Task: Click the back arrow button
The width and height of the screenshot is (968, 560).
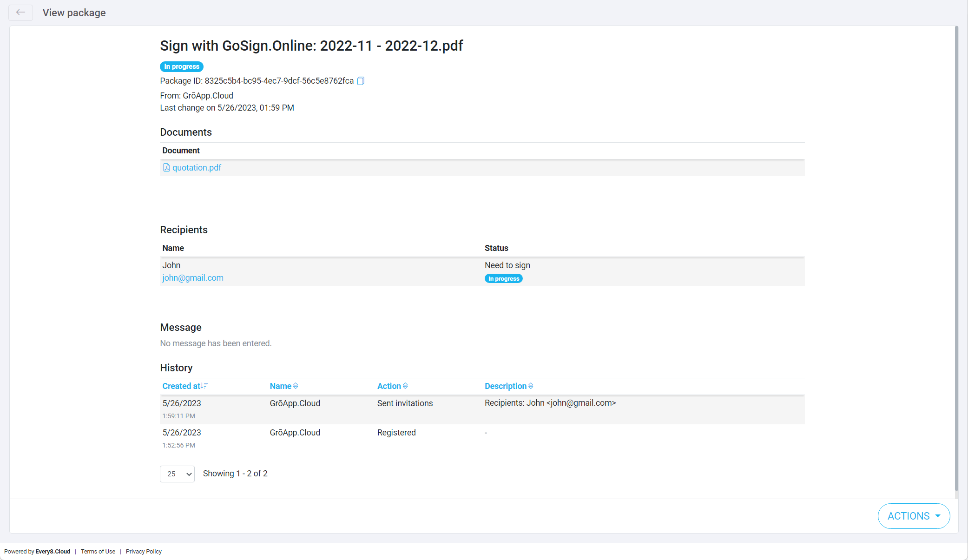Action: (20, 13)
